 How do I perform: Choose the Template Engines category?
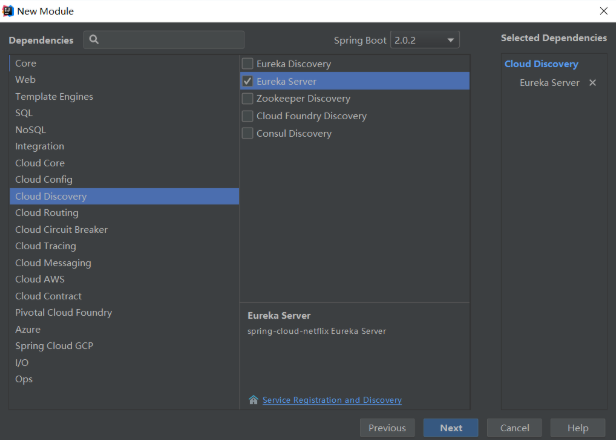[x=54, y=97]
